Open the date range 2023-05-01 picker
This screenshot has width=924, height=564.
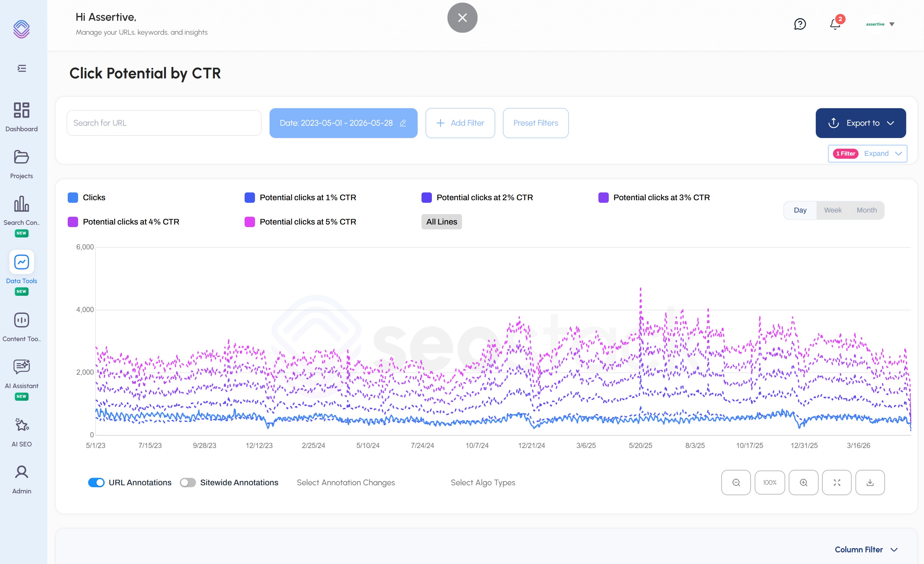coord(343,123)
